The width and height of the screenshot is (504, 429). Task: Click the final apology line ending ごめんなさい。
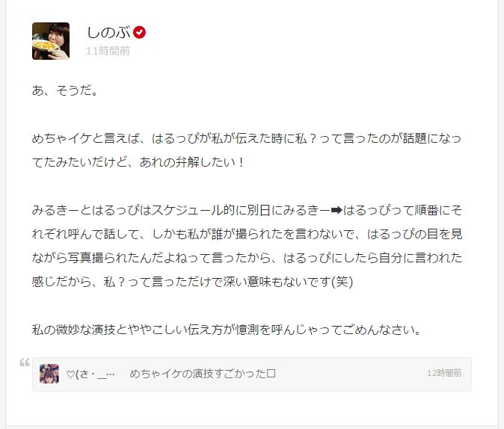(227, 330)
